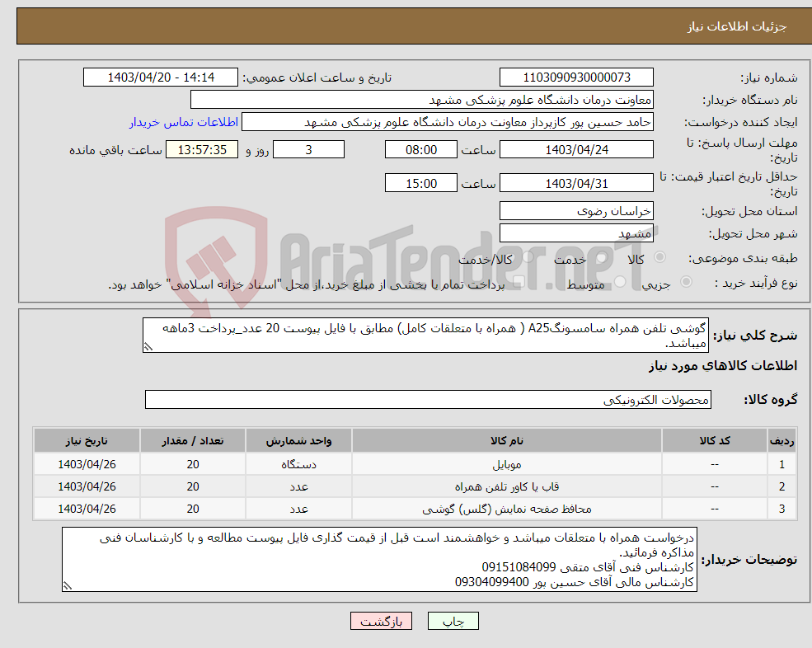The width and height of the screenshot is (812, 648).
Task: Click the موبایل item name cell
Action: pyautogui.click(x=506, y=464)
